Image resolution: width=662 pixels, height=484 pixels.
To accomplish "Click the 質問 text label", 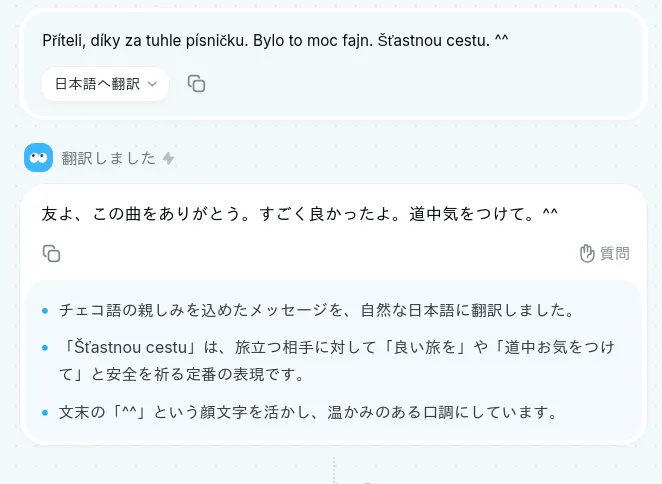I will 615,254.
